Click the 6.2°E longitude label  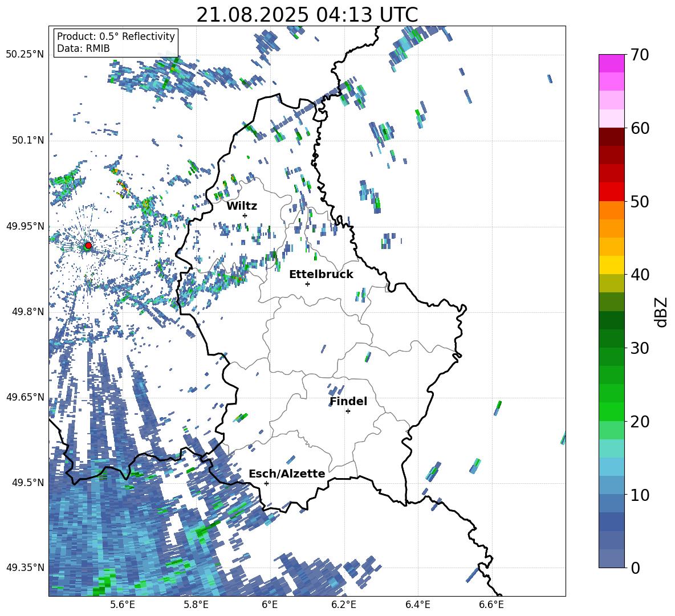pos(344,605)
